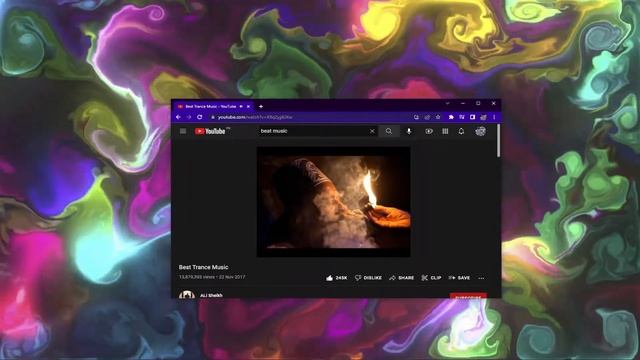Screen dimensions: 640x360
Task: Click the install-app icon in the address bar
Action: tap(416, 117)
